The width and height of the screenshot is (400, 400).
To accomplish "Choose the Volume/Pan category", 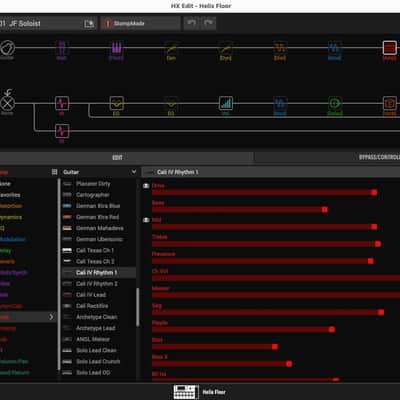I will 14,361.
